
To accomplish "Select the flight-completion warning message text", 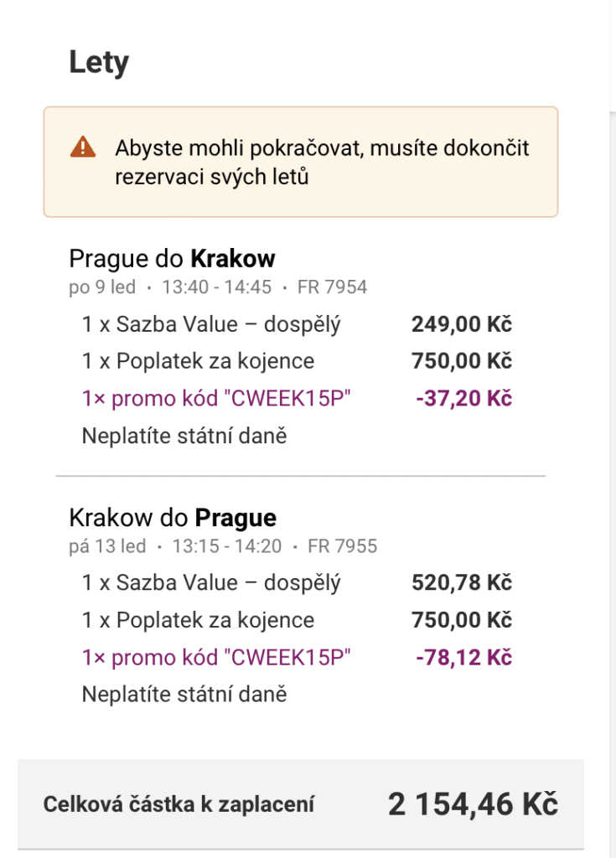I will pos(322,162).
